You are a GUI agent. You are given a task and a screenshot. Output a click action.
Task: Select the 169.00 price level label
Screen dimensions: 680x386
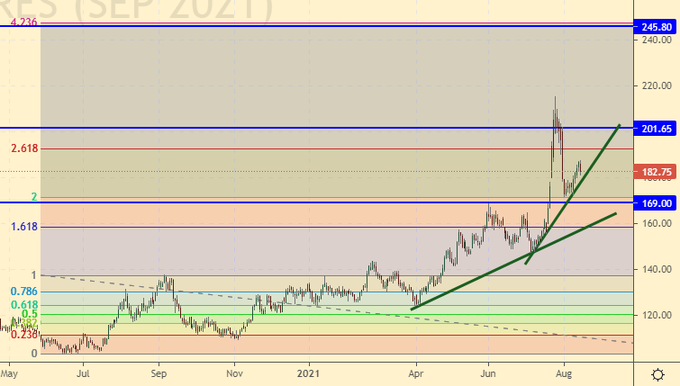click(655, 203)
